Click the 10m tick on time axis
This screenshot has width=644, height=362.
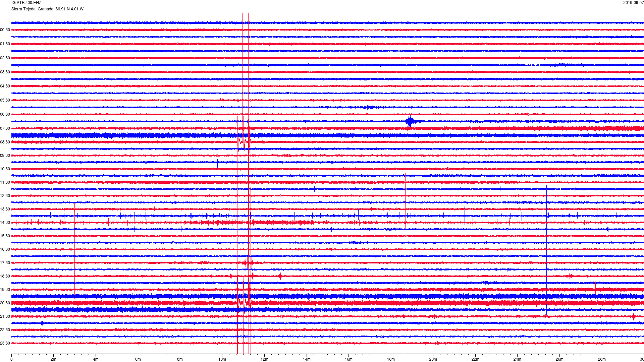pos(222,359)
